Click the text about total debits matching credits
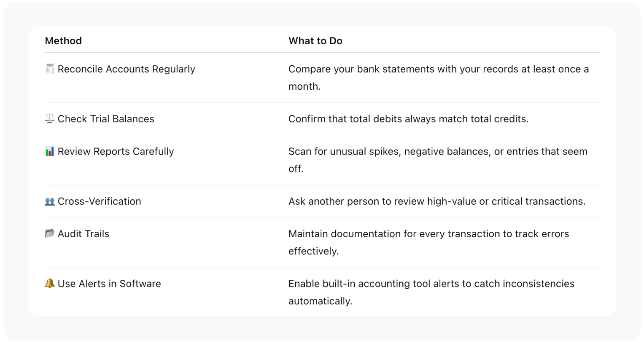This screenshot has width=644, height=343. click(408, 119)
